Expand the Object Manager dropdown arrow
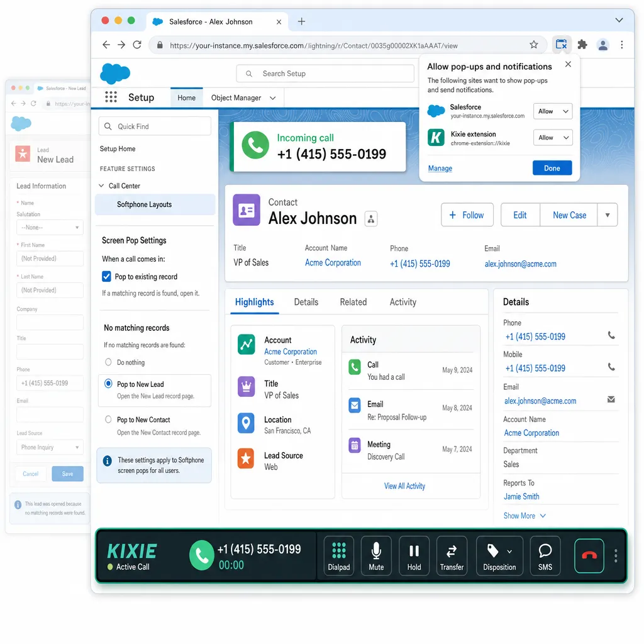Viewport: 644px width, 644px height. 273,97
